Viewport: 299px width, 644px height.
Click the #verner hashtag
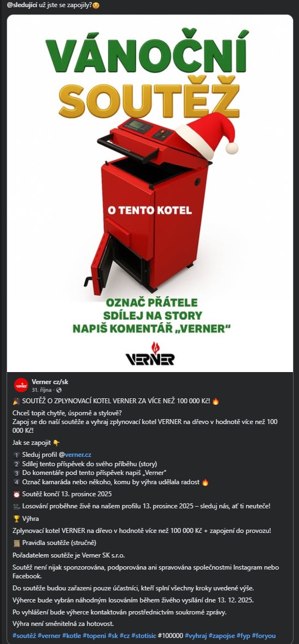(x=49, y=635)
